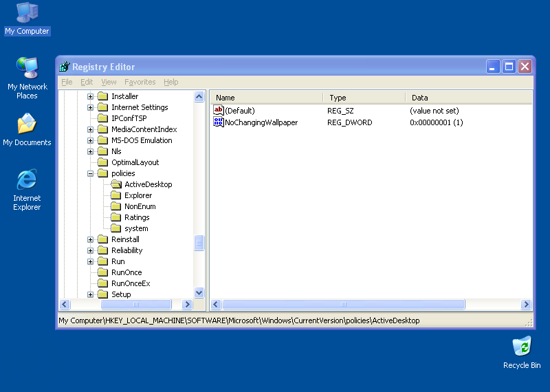Select the NoChangingWallpaper value name
Screen dimensions: 550x392
point(261,122)
